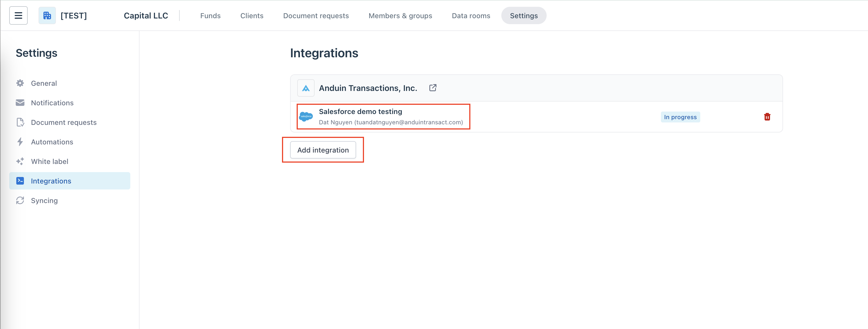This screenshot has width=868, height=329.
Task: Open the Data rooms tab
Action: click(x=471, y=15)
